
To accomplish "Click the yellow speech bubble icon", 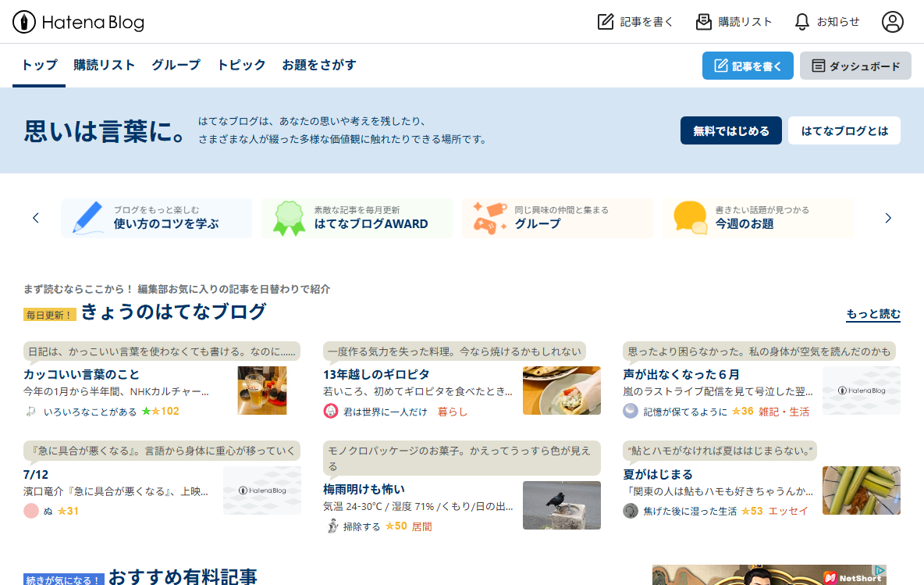I will (x=690, y=218).
